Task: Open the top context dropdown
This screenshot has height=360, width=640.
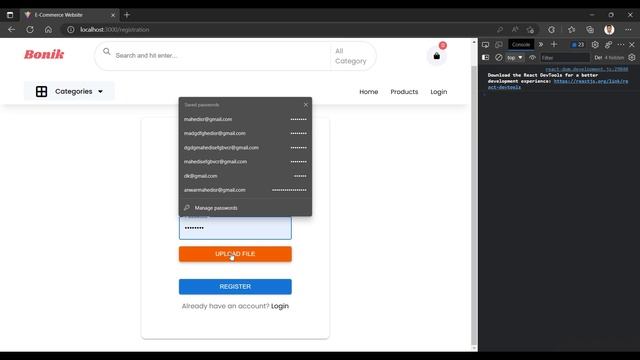Action: (515, 58)
